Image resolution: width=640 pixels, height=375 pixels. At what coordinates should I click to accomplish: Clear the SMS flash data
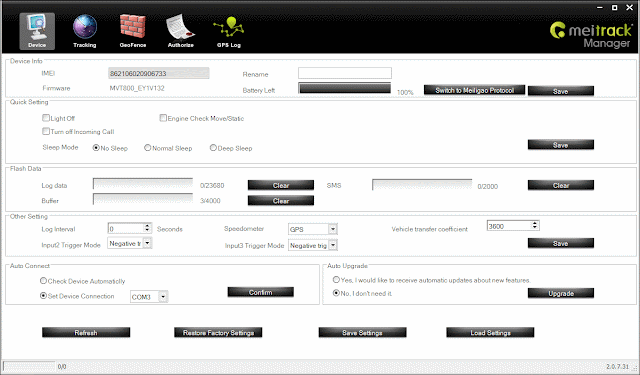coord(561,185)
